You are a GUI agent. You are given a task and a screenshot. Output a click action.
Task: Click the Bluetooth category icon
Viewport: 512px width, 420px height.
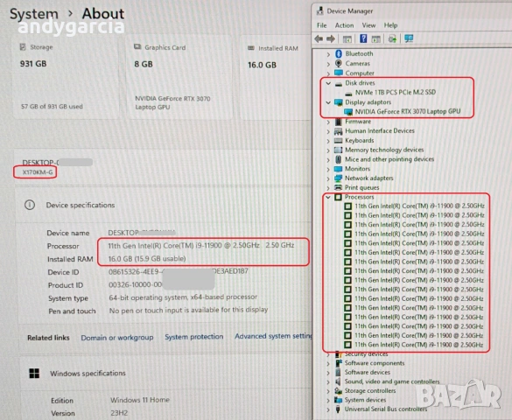click(339, 54)
